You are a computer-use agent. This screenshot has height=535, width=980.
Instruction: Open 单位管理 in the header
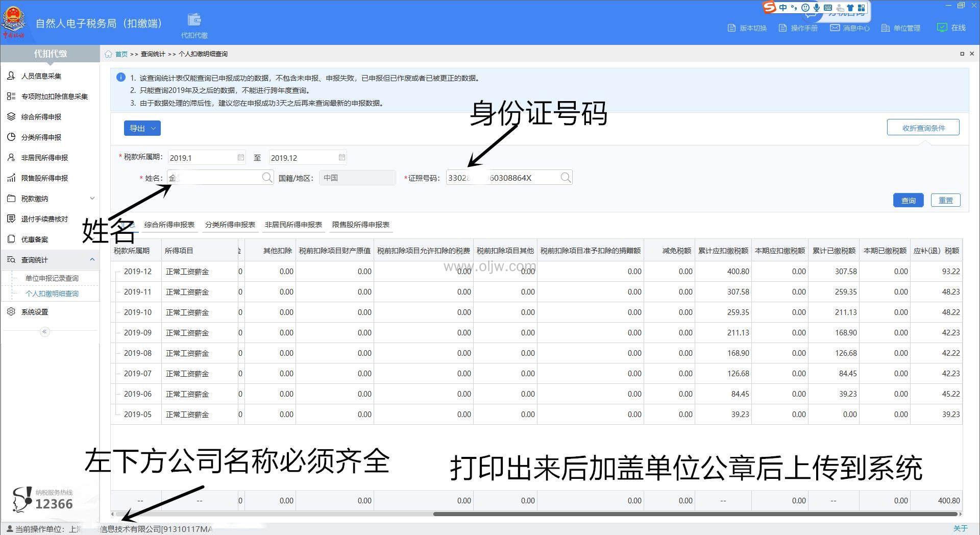click(901, 28)
